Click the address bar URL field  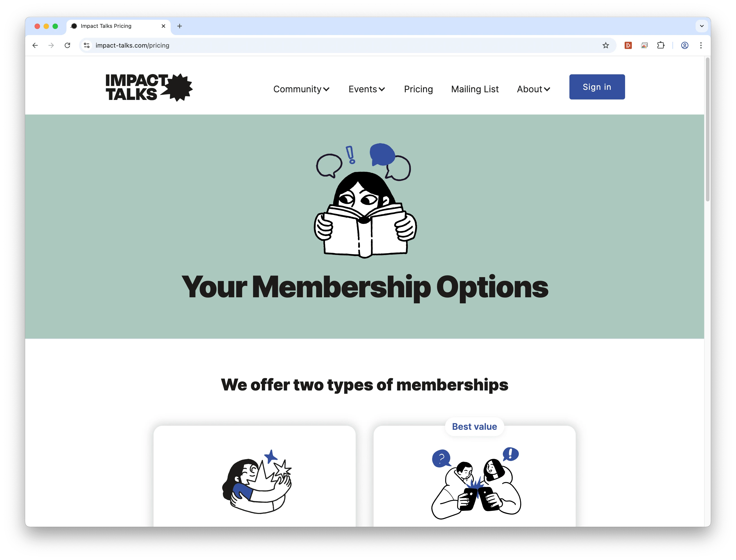(347, 45)
